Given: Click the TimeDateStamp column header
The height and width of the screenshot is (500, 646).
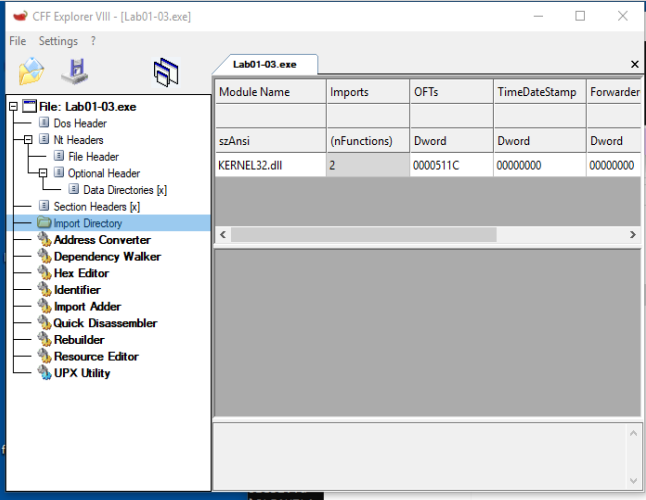Looking at the screenshot, I should (540, 91).
